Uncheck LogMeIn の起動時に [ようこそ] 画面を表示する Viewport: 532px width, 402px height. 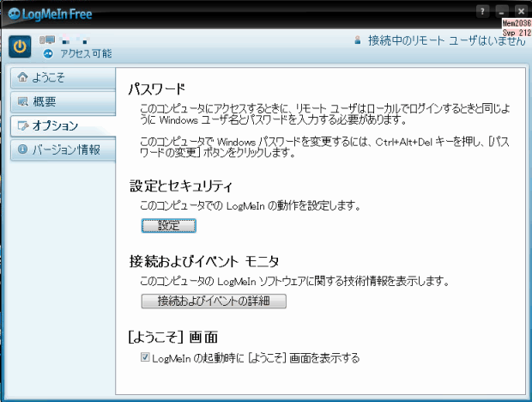[145, 357]
